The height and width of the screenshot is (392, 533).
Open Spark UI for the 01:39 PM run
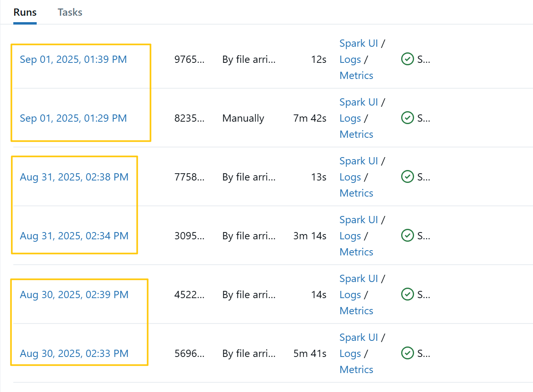coord(359,43)
